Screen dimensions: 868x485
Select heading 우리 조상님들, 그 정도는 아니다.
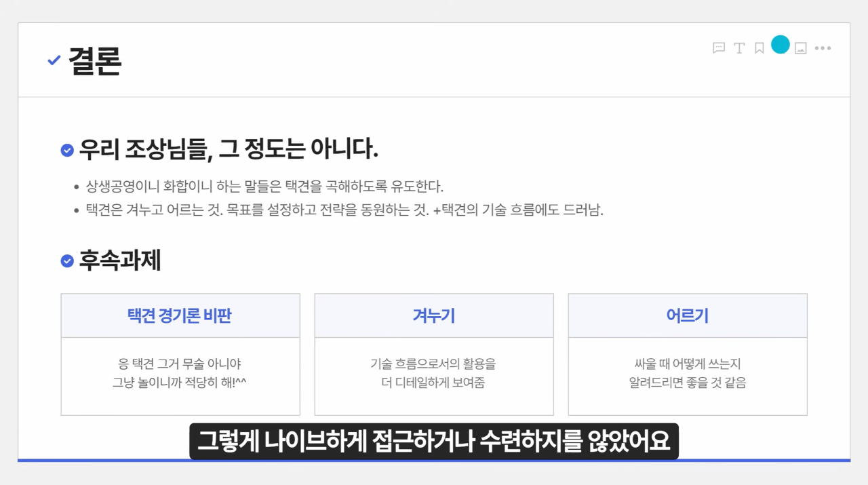[228, 149]
